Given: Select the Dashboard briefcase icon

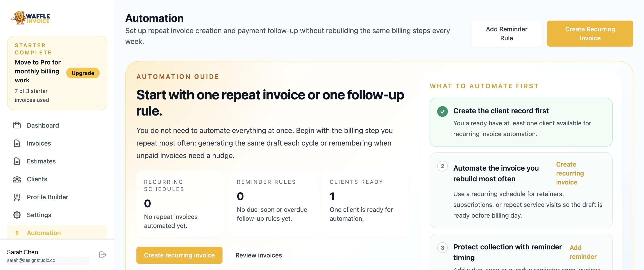Looking at the screenshot, I should point(17,125).
